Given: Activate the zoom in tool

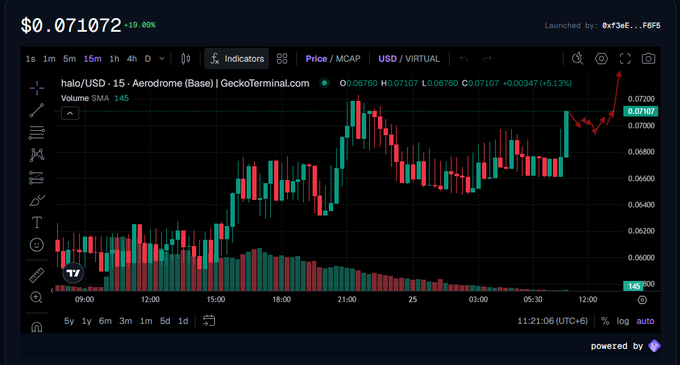Looking at the screenshot, I should click(36, 297).
